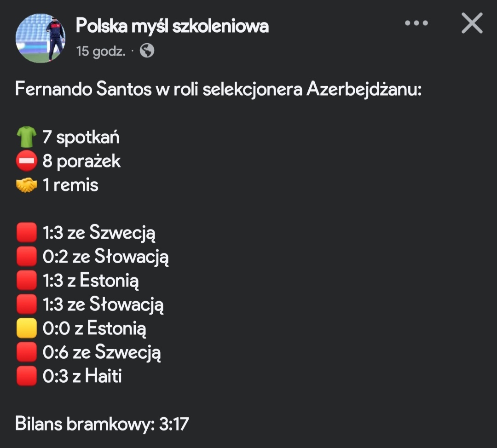This screenshot has width=497, height=448.
Task: Click the red square beside '0:2 ze Słowacją'
Action: (26, 257)
